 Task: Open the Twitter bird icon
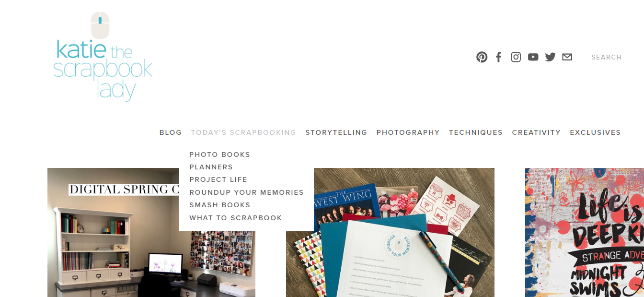coord(550,57)
